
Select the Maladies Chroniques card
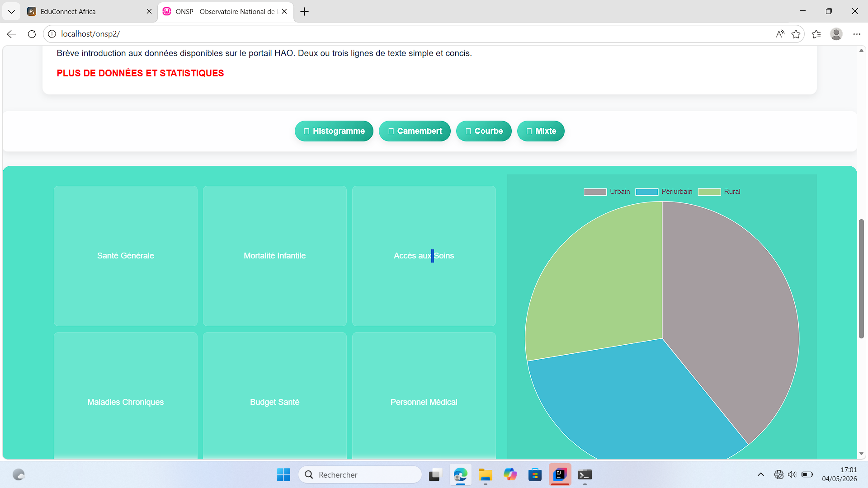(126, 396)
